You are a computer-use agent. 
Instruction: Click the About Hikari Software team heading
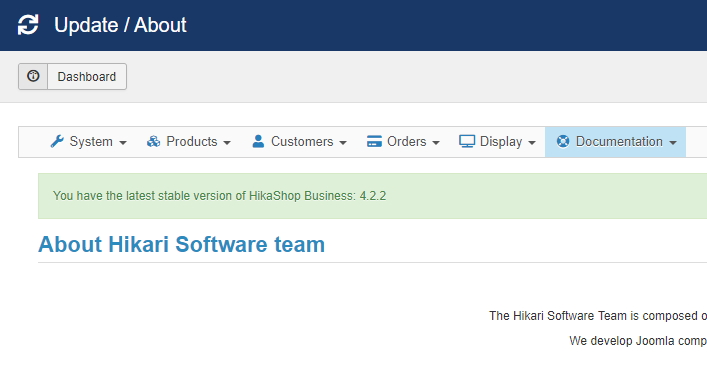181,244
